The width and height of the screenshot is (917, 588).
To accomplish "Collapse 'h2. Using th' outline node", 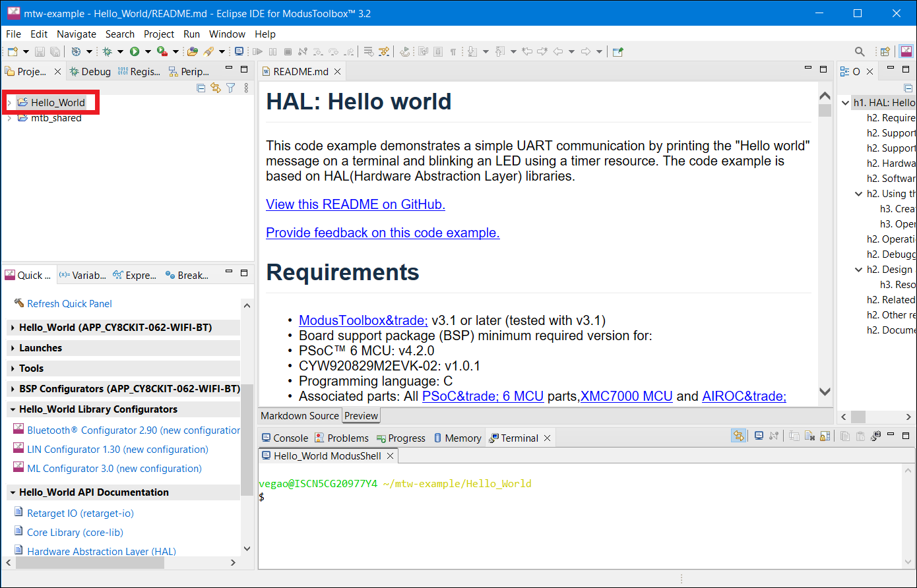I will pos(859,194).
